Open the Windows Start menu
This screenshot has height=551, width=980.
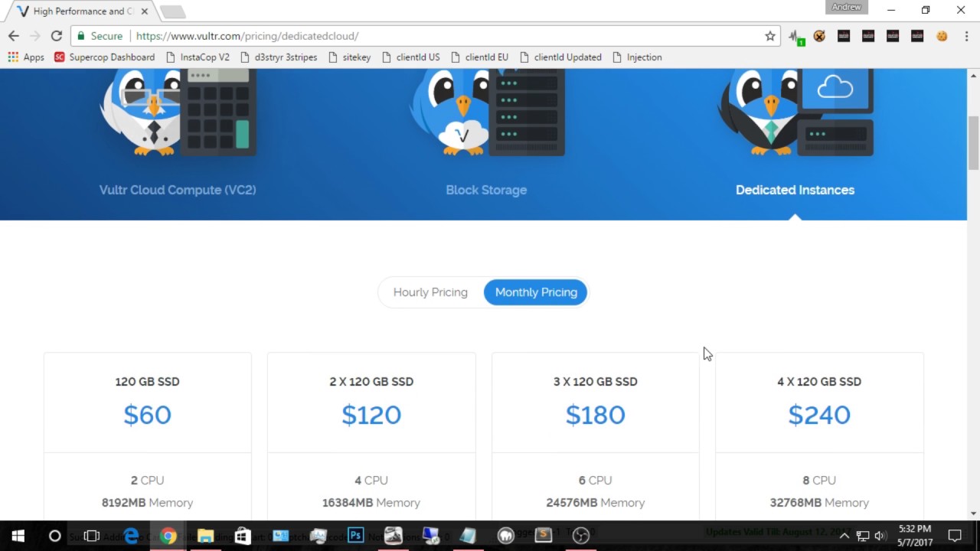[18, 536]
